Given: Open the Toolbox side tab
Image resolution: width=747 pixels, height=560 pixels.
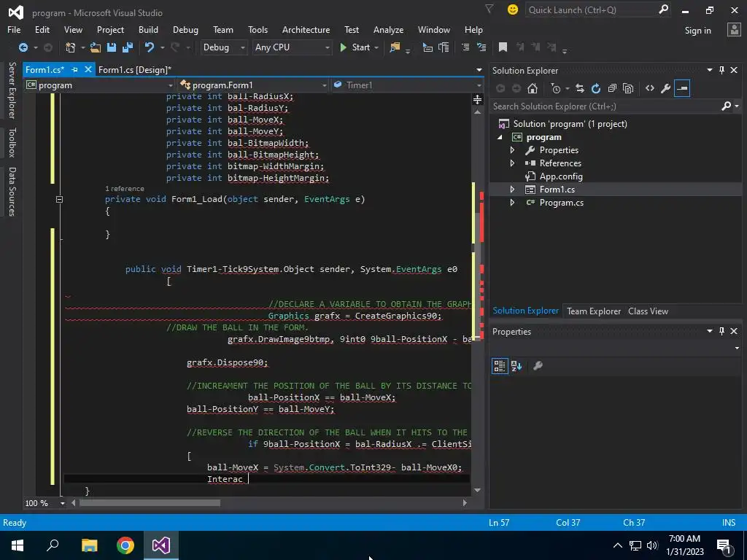Looking at the screenshot, I should (x=12, y=142).
